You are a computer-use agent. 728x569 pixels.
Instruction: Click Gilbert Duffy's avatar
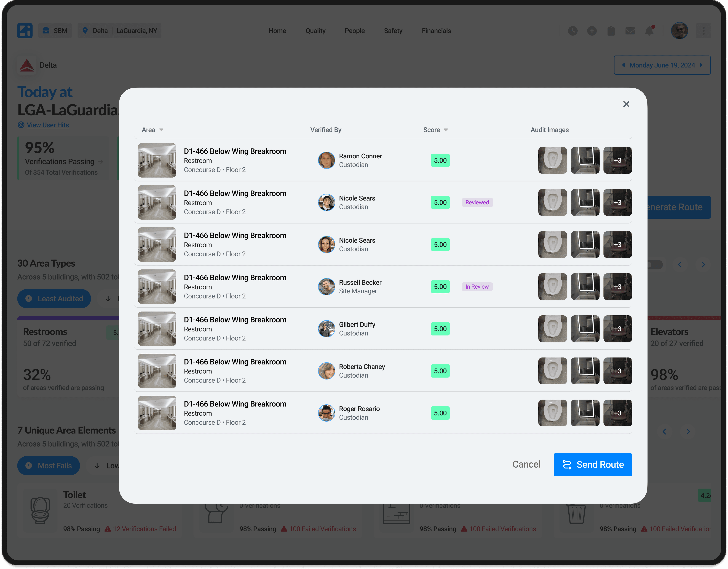tap(326, 329)
